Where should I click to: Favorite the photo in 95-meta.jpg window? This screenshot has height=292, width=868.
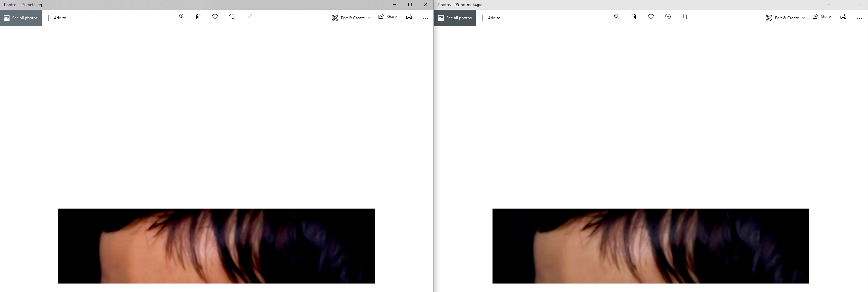point(215,17)
